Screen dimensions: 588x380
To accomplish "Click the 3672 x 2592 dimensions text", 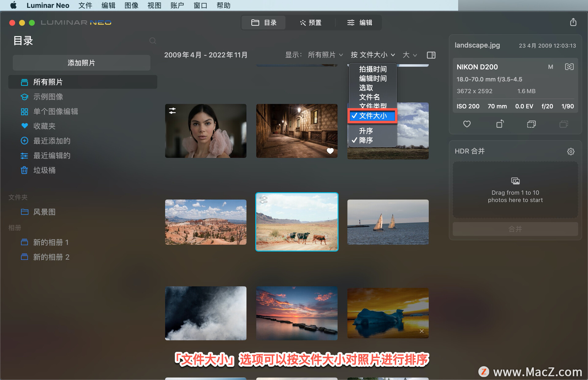I will pyautogui.click(x=474, y=91).
